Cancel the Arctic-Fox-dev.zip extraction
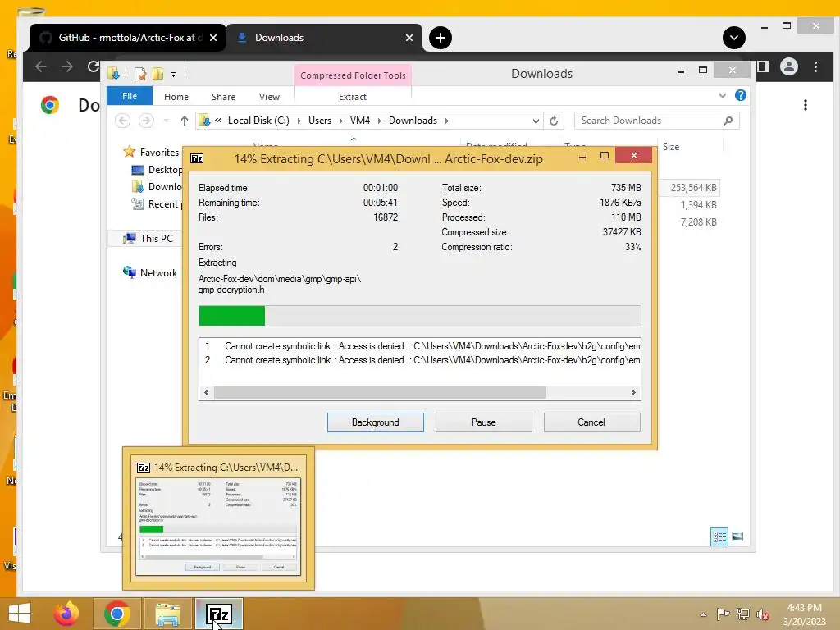The width and height of the screenshot is (840, 630). [591, 422]
